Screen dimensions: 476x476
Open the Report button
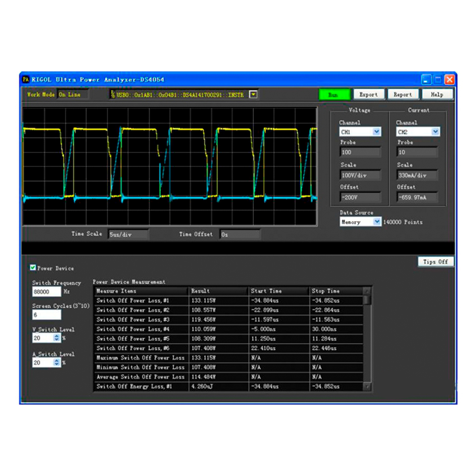(403, 94)
